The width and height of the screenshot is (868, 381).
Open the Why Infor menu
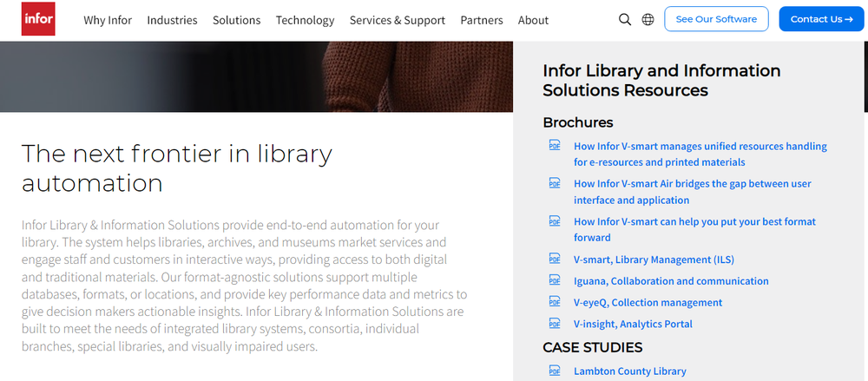(x=108, y=21)
